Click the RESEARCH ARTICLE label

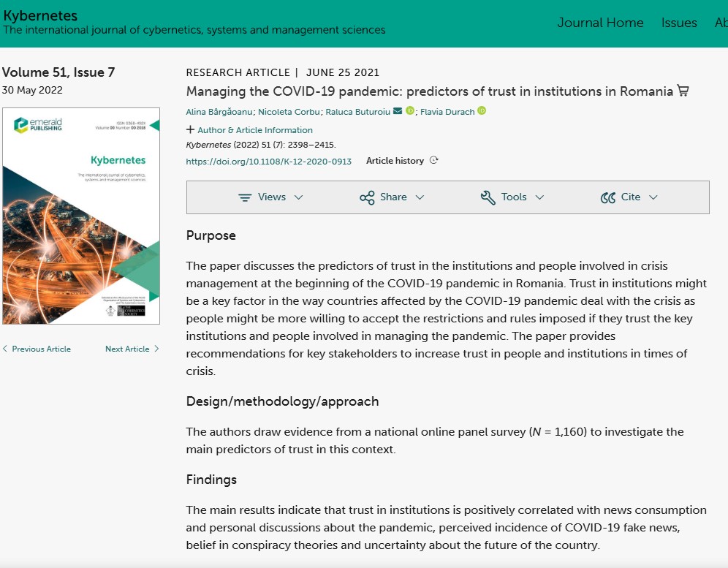(238, 72)
